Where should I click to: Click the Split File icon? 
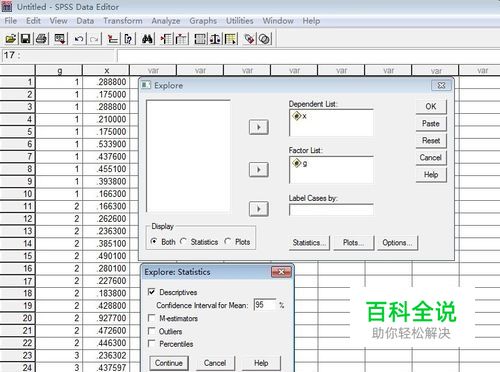pos(200,39)
